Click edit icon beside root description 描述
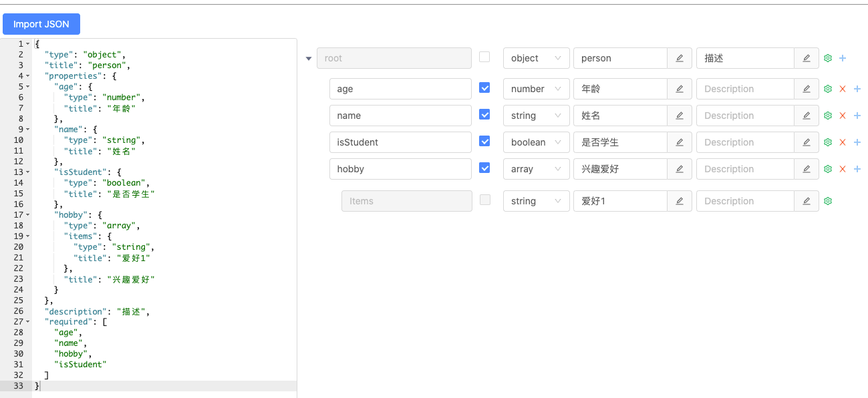 807,58
